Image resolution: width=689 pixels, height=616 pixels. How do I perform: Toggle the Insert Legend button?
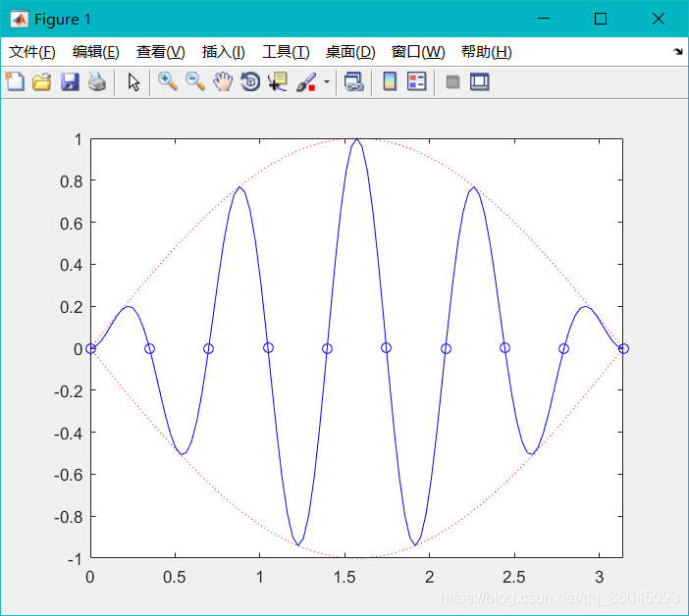[416, 82]
